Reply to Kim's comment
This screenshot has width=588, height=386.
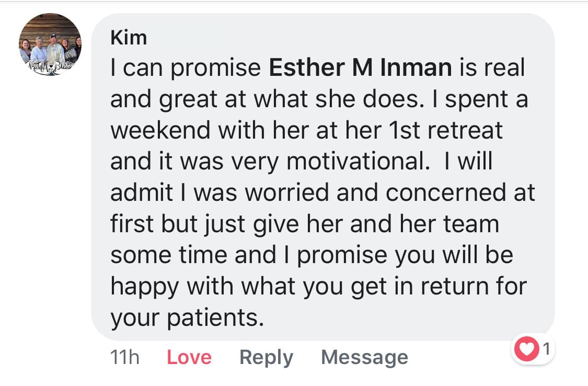(x=266, y=357)
